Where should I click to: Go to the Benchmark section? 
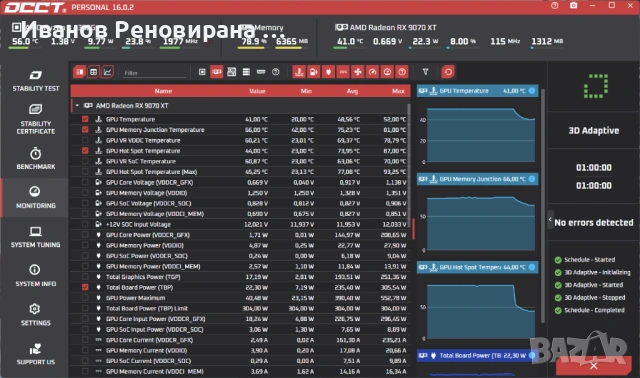[35, 158]
